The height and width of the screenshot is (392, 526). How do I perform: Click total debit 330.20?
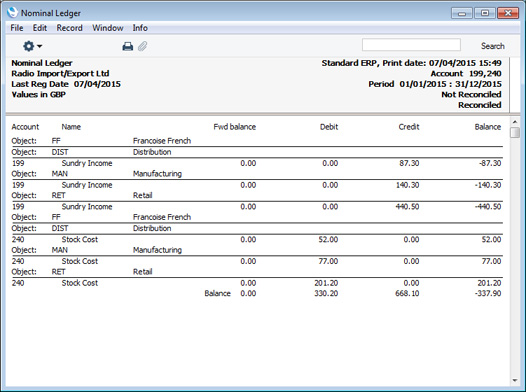click(x=326, y=293)
